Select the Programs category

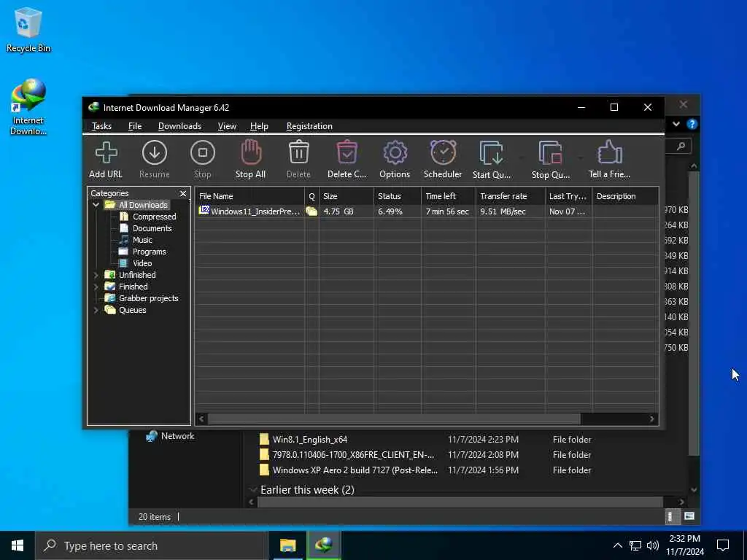point(149,252)
